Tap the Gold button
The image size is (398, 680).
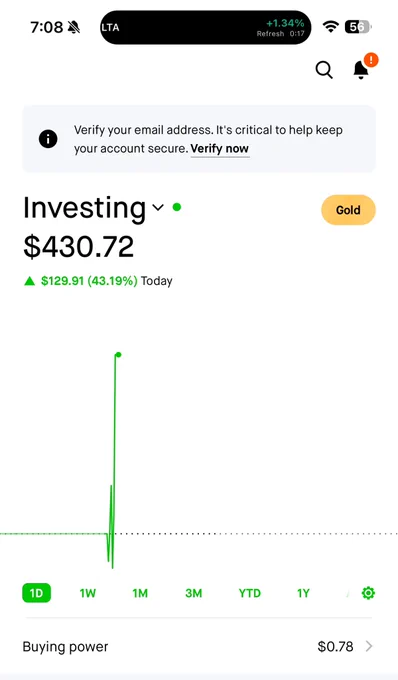(348, 210)
